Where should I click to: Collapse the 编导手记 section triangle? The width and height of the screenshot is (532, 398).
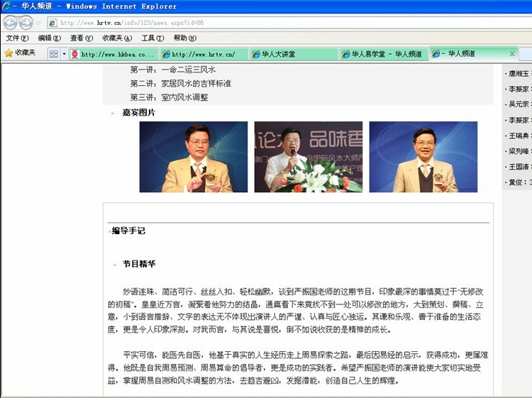pyautogui.click(x=109, y=232)
